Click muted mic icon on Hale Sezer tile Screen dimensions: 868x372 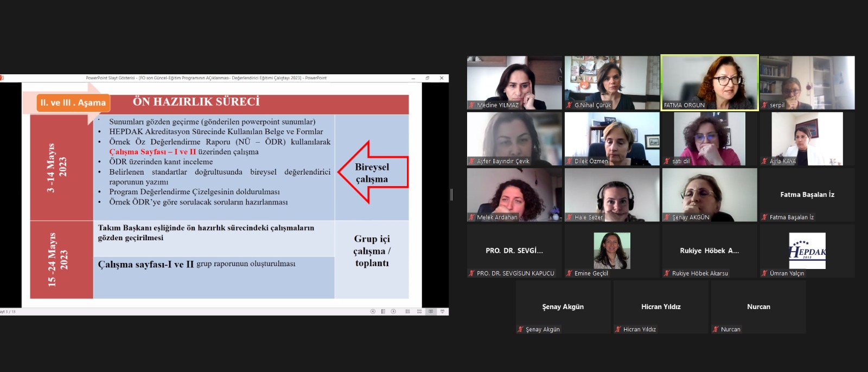point(570,217)
